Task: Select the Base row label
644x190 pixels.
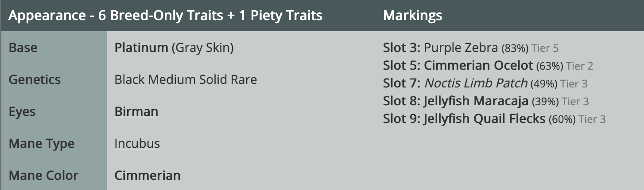Action: tap(23, 47)
